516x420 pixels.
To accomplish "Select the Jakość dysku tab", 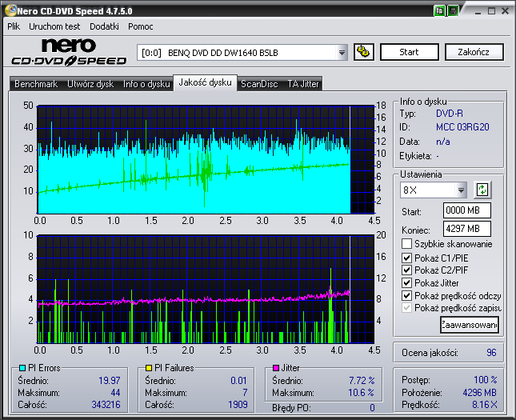I will coord(205,82).
